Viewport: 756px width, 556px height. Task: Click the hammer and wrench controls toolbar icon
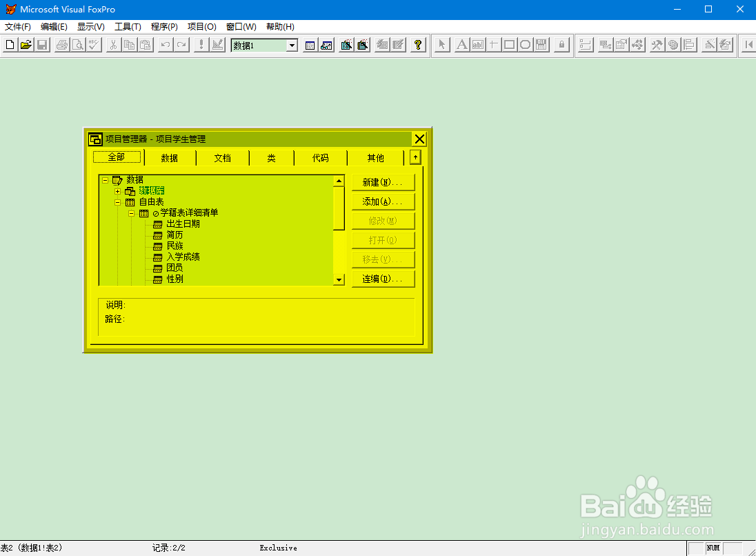point(657,46)
